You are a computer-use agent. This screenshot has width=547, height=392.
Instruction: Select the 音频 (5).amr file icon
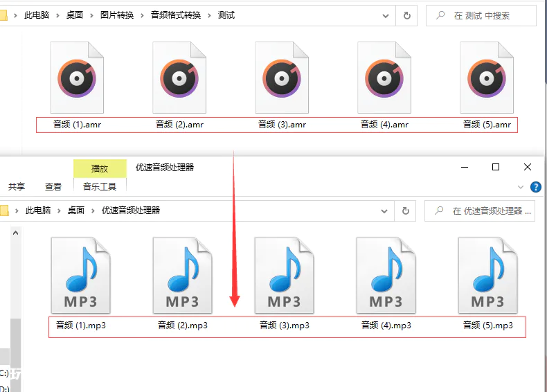click(487, 78)
